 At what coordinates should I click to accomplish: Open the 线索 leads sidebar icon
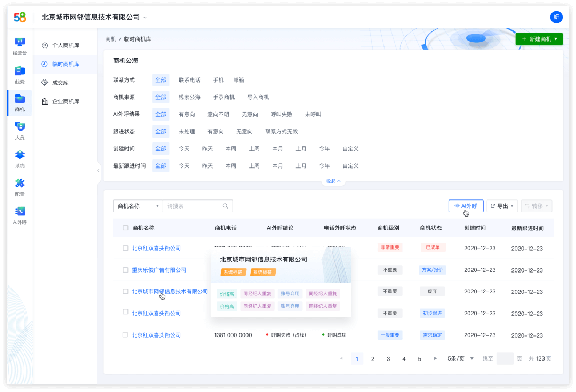[20, 75]
